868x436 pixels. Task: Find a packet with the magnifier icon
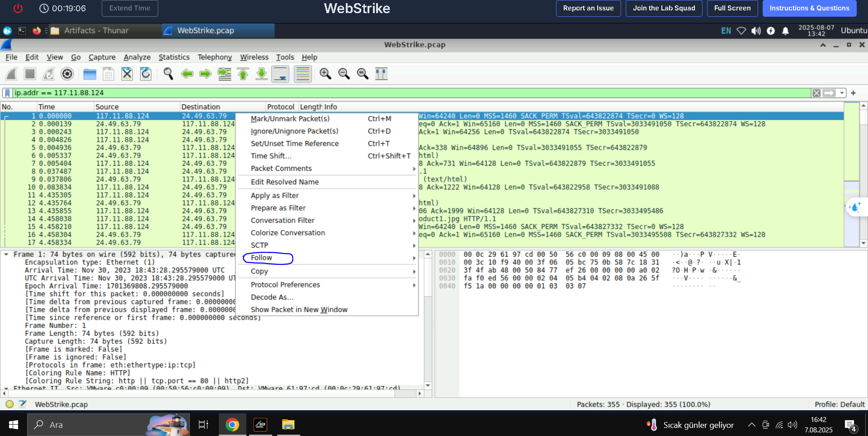[x=168, y=74]
